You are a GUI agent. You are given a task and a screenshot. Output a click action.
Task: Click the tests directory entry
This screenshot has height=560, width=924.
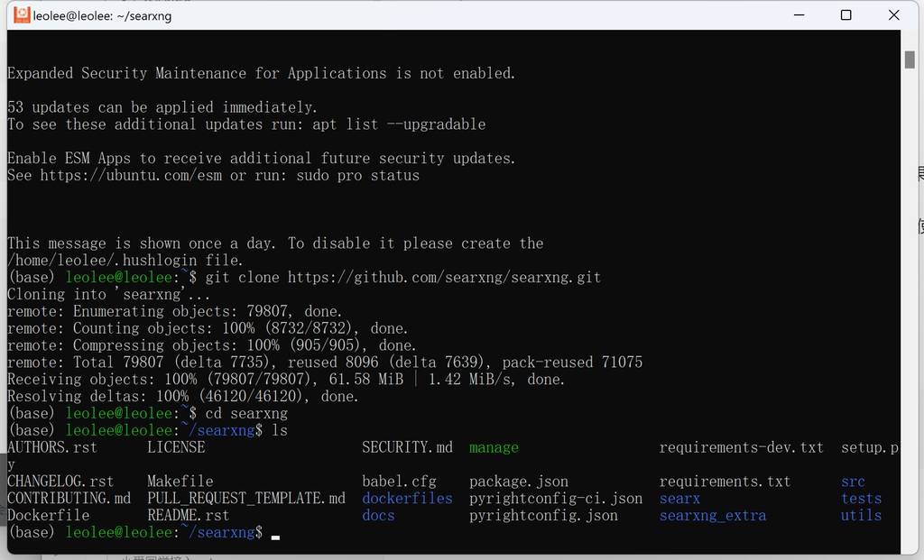tap(861, 499)
